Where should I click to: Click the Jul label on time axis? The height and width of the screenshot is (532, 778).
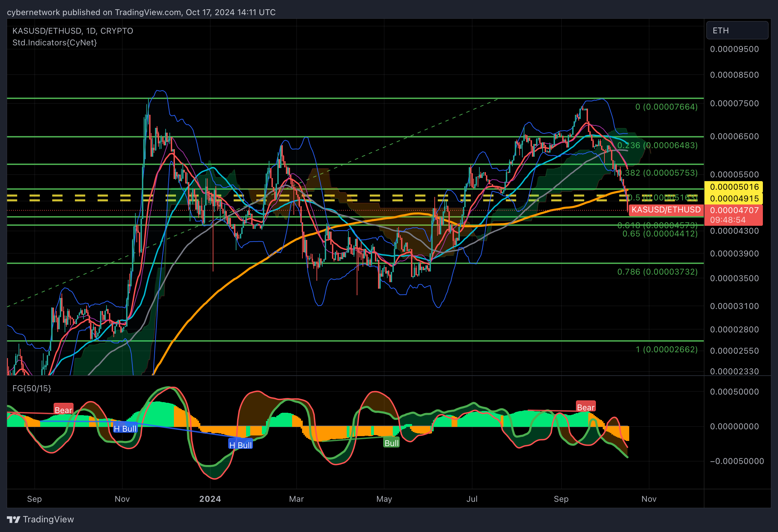(472, 499)
